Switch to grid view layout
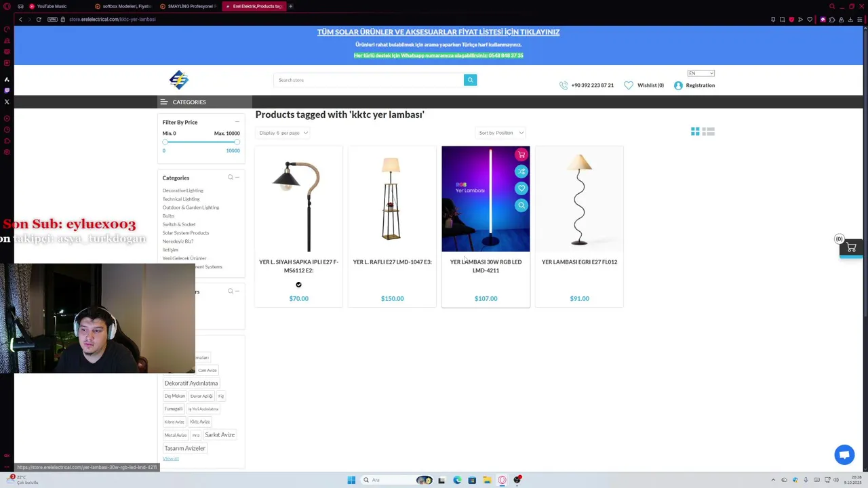This screenshot has width=868, height=488. [695, 131]
